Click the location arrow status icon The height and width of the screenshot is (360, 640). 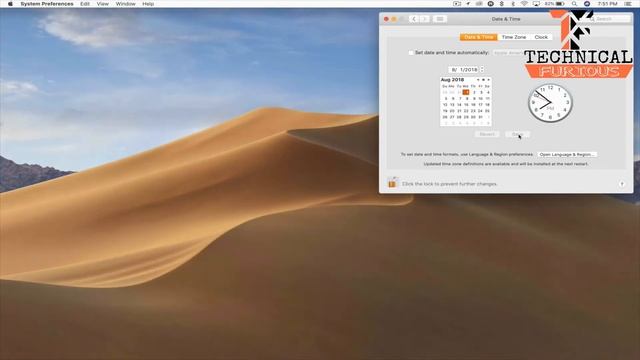pyautogui.click(x=468, y=4)
